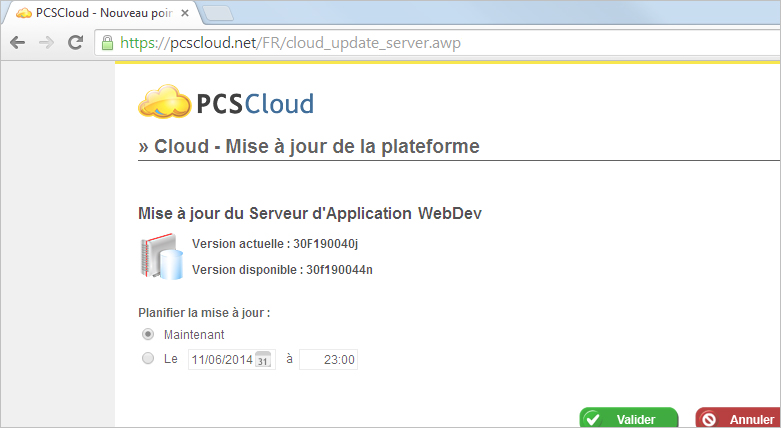Click the green Valider button
The height and width of the screenshot is (428, 781).
click(x=629, y=418)
